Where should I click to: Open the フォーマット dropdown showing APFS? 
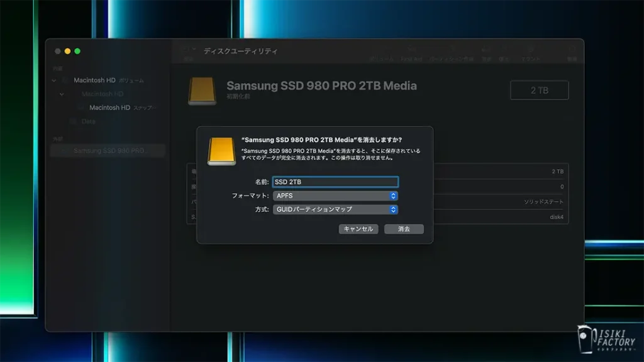(335, 196)
